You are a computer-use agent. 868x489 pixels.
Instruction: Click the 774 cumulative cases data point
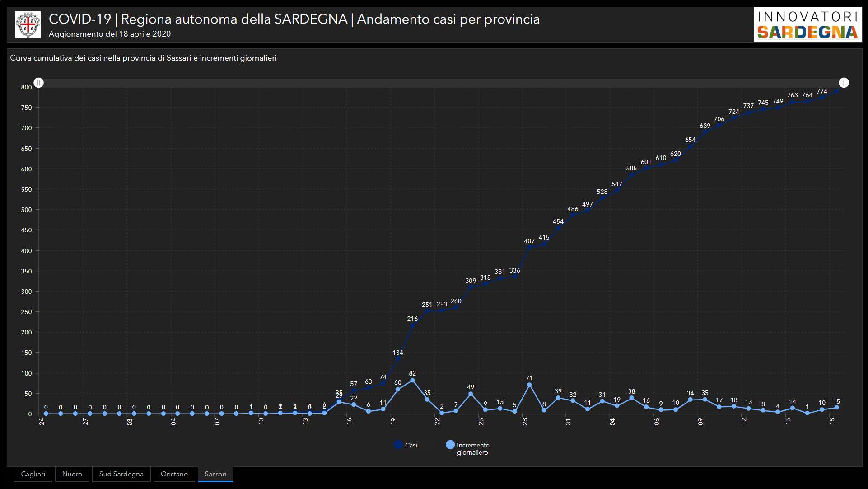(822, 98)
